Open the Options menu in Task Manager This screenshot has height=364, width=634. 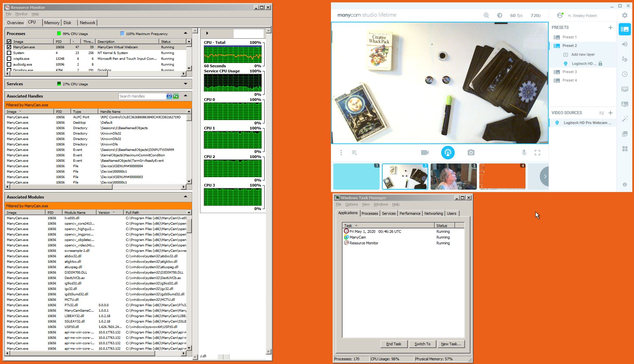pyautogui.click(x=351, y=204)
